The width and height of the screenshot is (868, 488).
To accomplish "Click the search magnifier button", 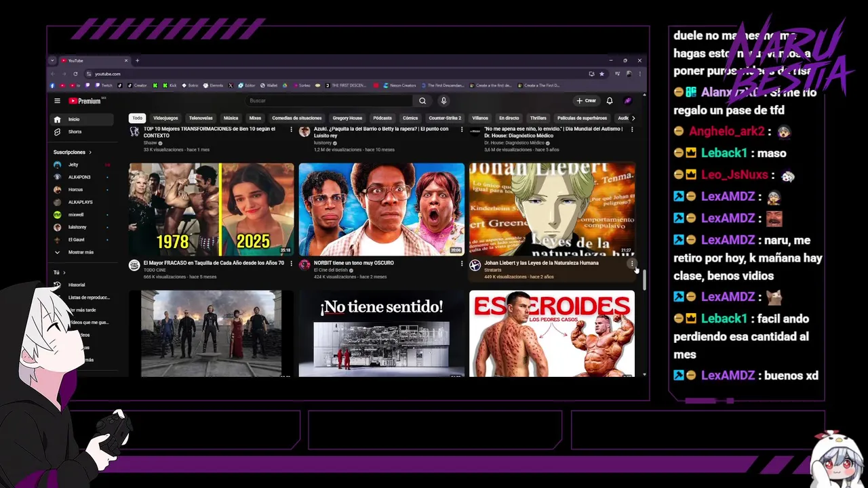I will click(422, 101).
